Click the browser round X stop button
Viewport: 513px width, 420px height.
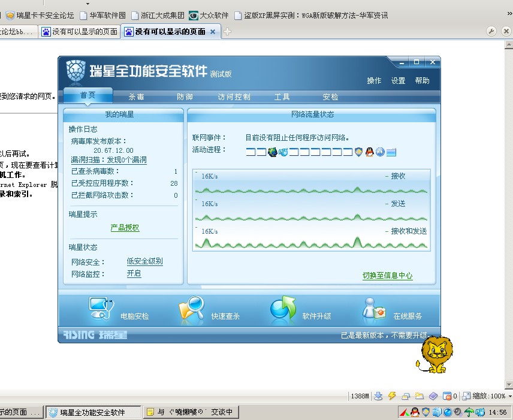point(506,31)
